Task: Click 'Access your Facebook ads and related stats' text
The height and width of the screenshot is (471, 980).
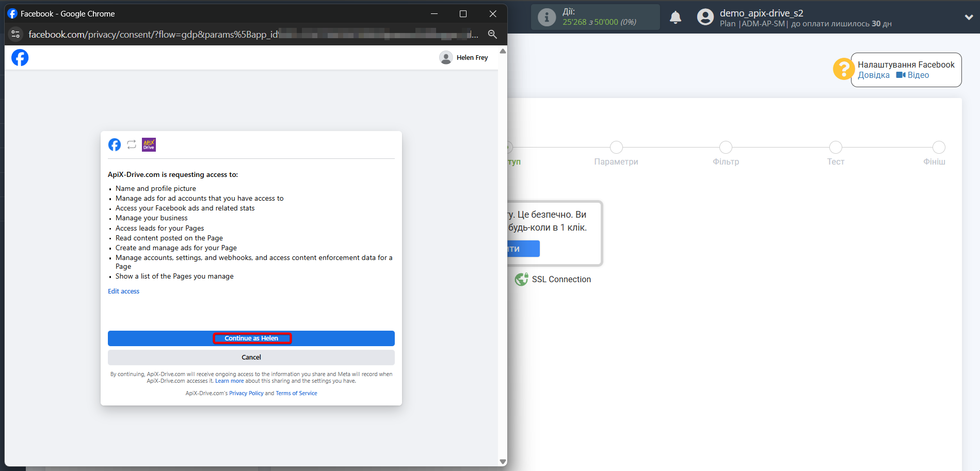Action: coord(185,208)
